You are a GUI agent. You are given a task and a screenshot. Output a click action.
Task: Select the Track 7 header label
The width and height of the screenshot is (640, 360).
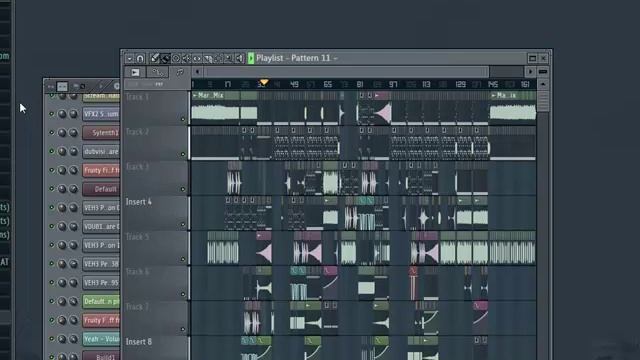point(137,307)
